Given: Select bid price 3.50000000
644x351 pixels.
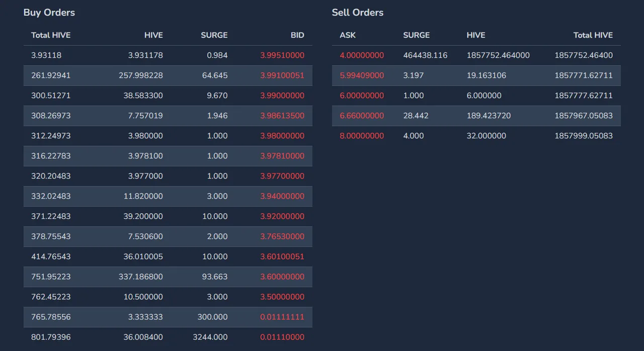Looking at the screenshot, I should click(x=282, y=297).
